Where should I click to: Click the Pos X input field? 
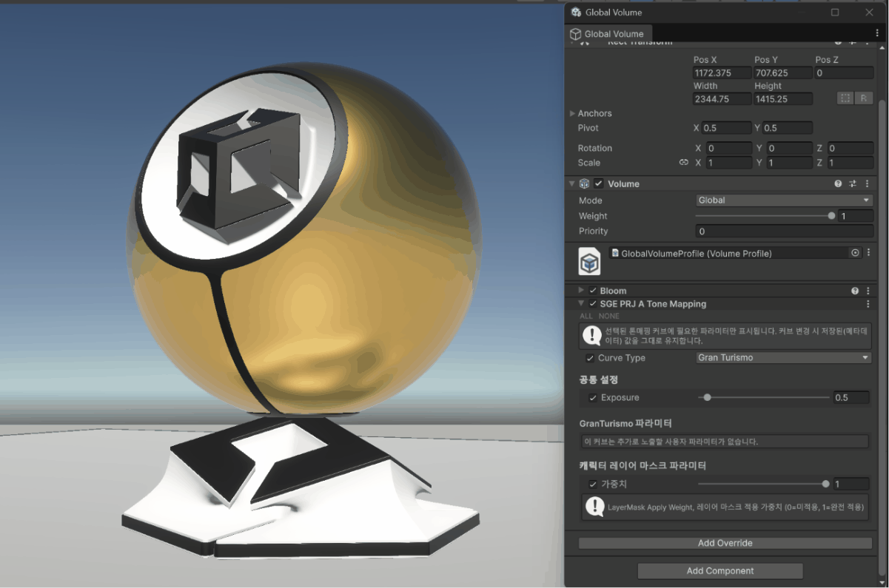[722, 73]
